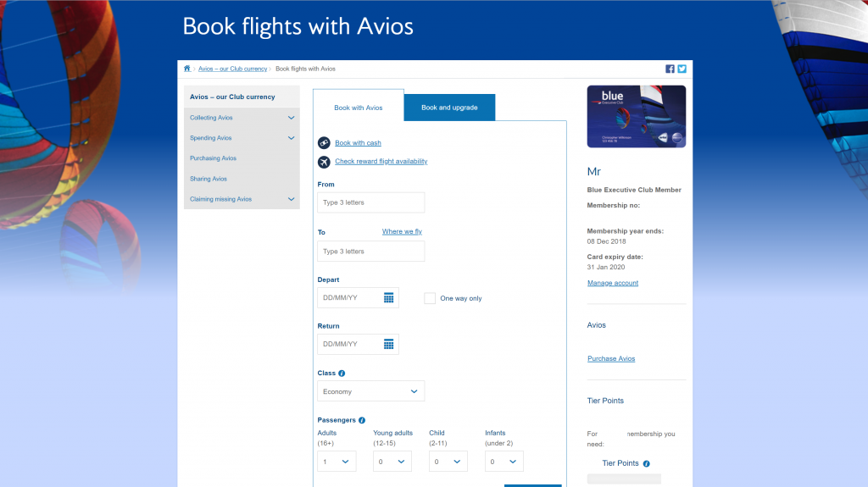Show info about Passengers
This screenshot has height=487, width=868.
point(362,421)
